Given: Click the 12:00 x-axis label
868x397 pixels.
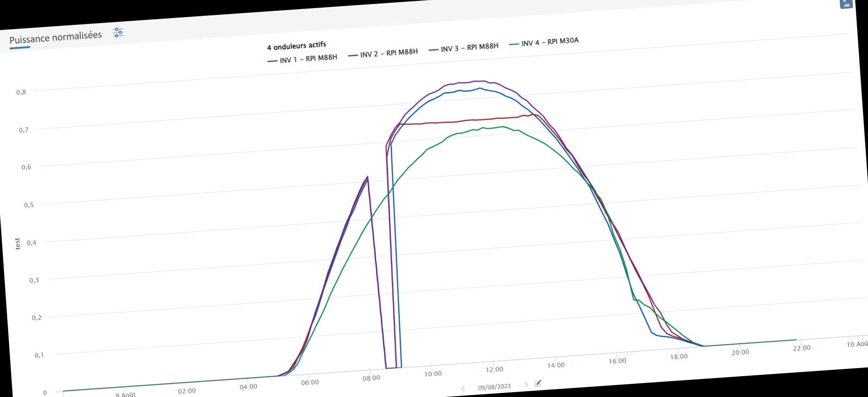Looking at the screenshot, I should coord(494,369).
